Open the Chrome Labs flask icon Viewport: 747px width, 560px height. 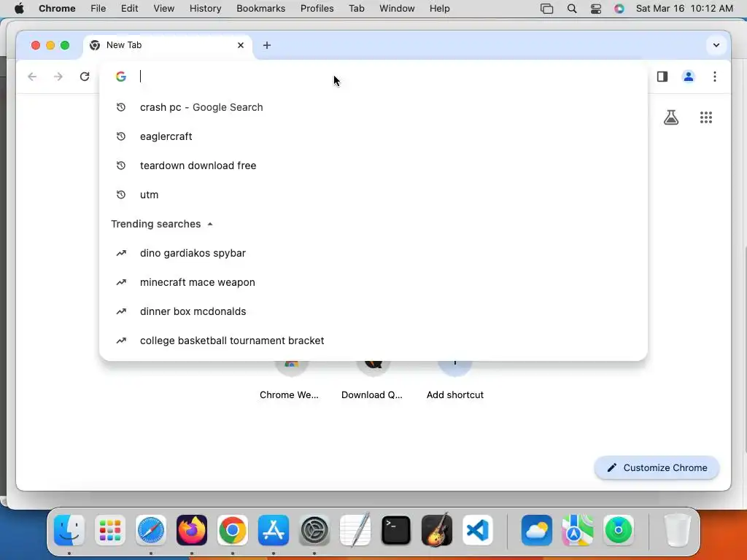[x=671, y=117]
